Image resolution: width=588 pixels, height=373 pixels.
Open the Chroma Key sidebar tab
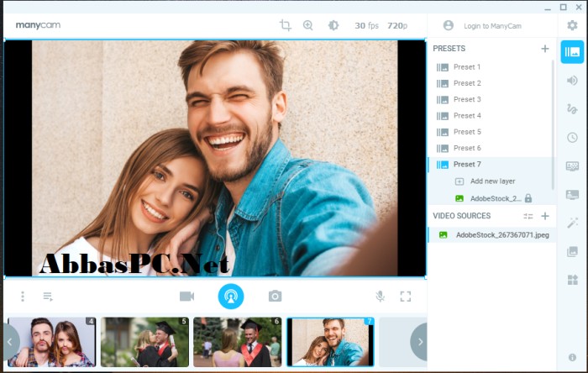(572, 165)
